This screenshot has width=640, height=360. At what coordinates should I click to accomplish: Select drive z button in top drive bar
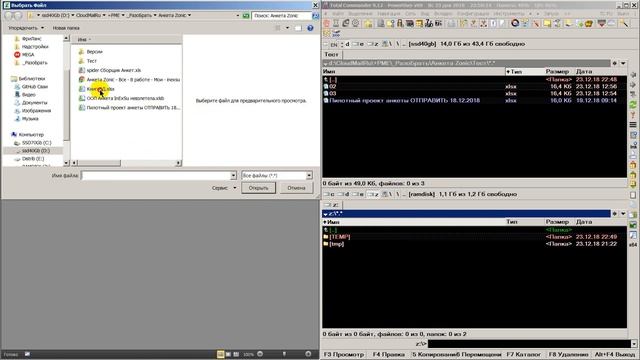pos(373,44)
